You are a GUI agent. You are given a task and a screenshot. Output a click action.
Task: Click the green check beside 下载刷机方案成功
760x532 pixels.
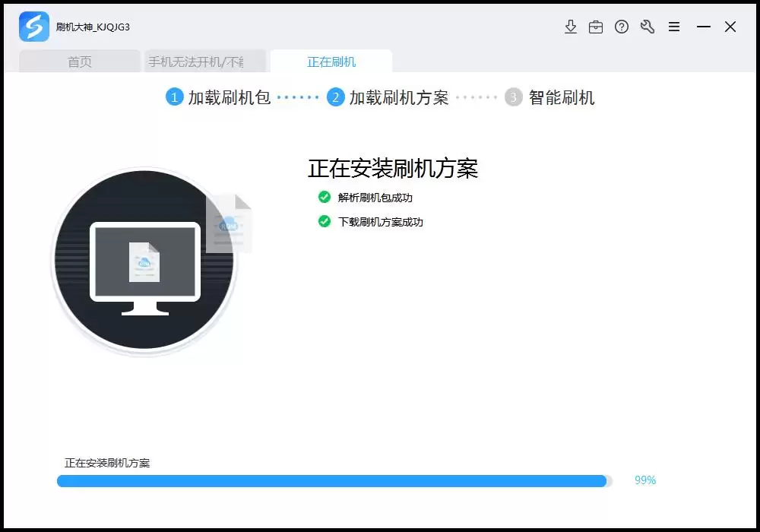pyautogui.click(x=325, y=222)
